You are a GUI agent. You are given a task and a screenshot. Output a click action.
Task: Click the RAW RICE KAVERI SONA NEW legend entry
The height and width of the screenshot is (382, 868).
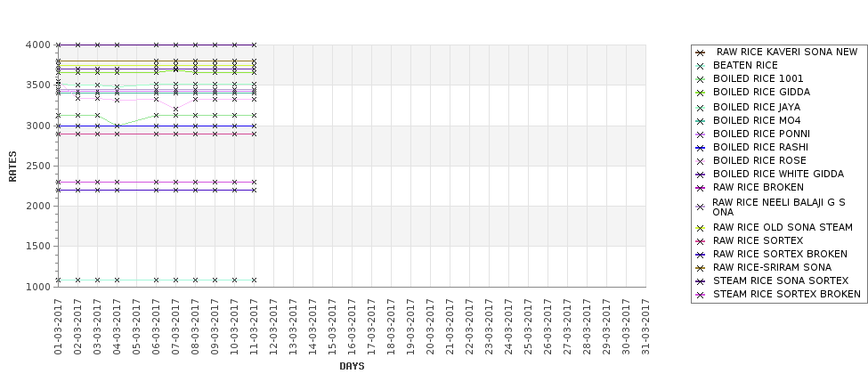coord(787,52)
